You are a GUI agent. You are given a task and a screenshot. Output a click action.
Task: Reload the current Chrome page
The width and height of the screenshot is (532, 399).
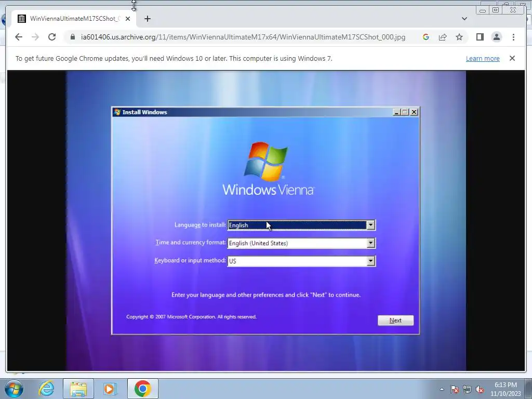52,37
